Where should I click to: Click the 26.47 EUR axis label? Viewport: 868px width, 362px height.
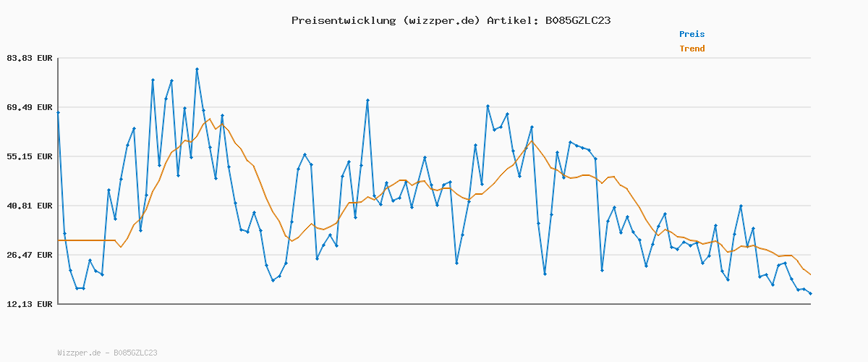[30, 255]
